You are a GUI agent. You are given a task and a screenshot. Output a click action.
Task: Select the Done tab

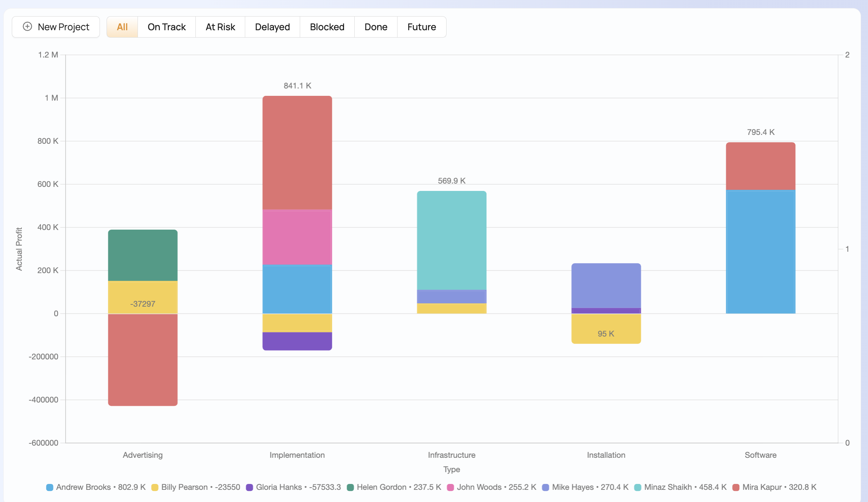(376, 27)
